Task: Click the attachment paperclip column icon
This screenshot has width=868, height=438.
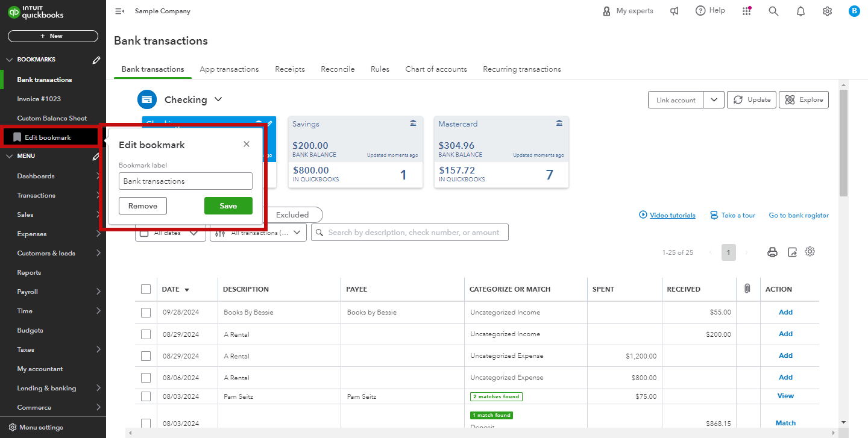Action: [x=747, y=289]
